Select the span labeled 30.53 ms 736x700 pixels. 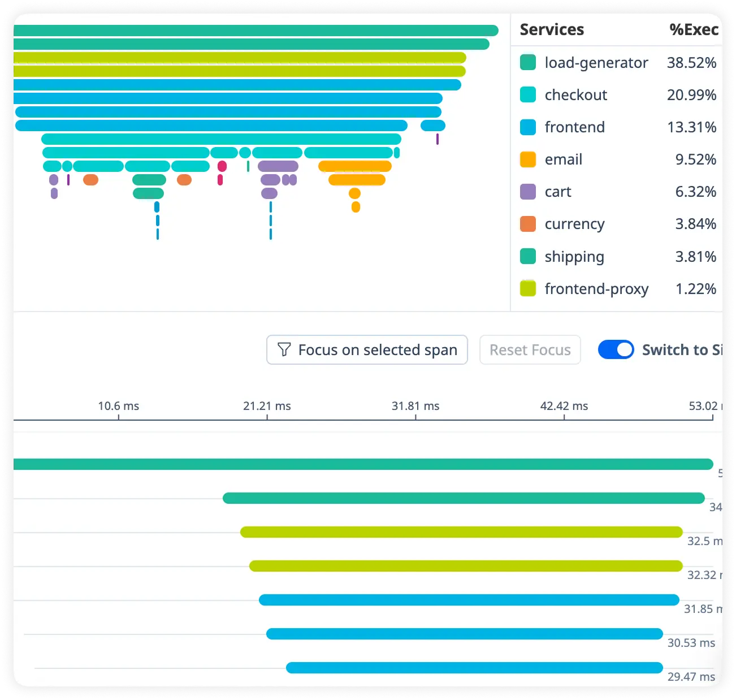point(464,634)
